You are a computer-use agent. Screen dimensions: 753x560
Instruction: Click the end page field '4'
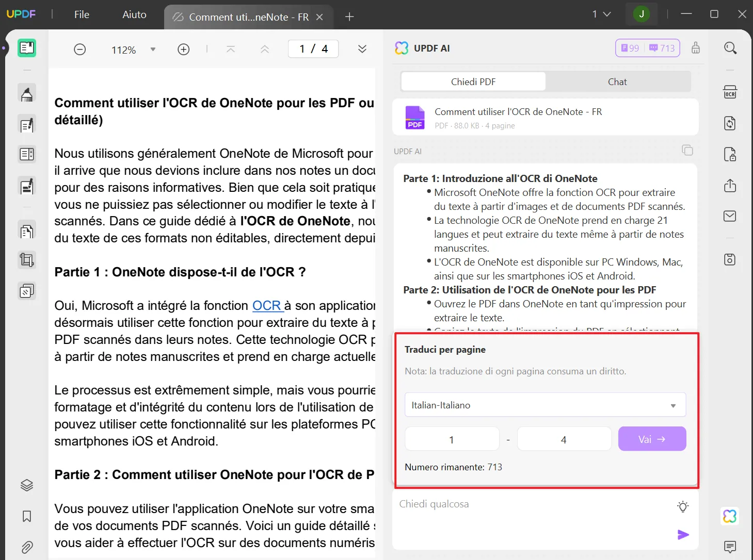point(564,439)
